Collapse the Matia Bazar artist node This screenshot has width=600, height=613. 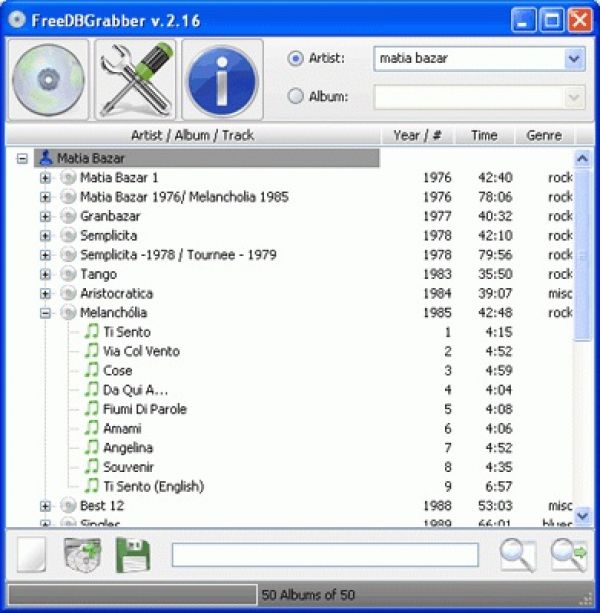click(22, 159)
